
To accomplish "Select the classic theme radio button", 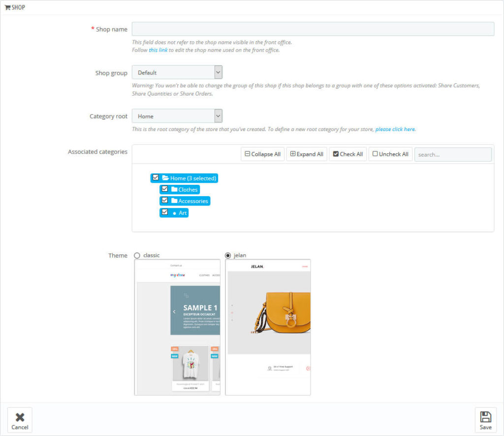I will pos(137,255).
